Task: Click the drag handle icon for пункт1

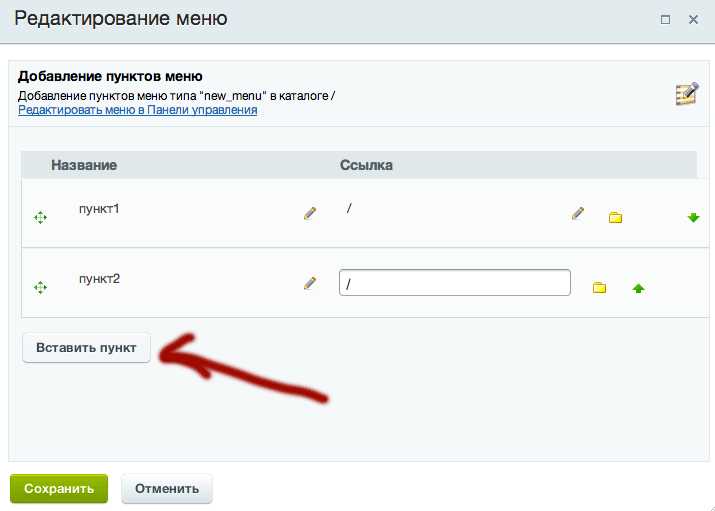Action: pos(40,217)
